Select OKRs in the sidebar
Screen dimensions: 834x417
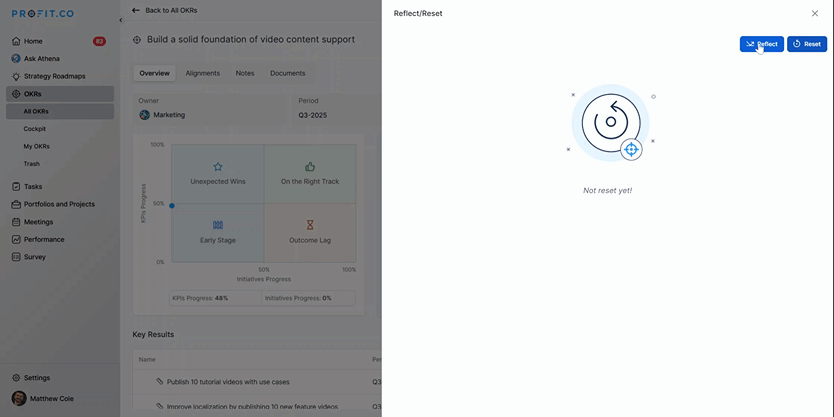click(60, 94)
